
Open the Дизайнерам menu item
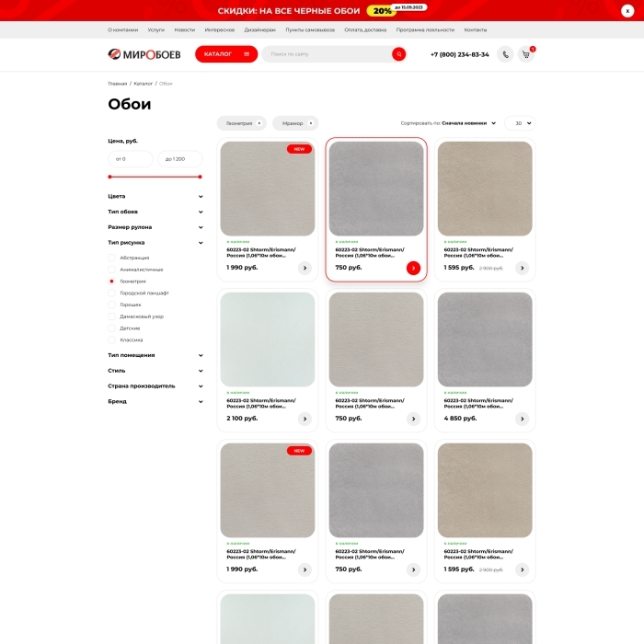[x=259, y=29]
